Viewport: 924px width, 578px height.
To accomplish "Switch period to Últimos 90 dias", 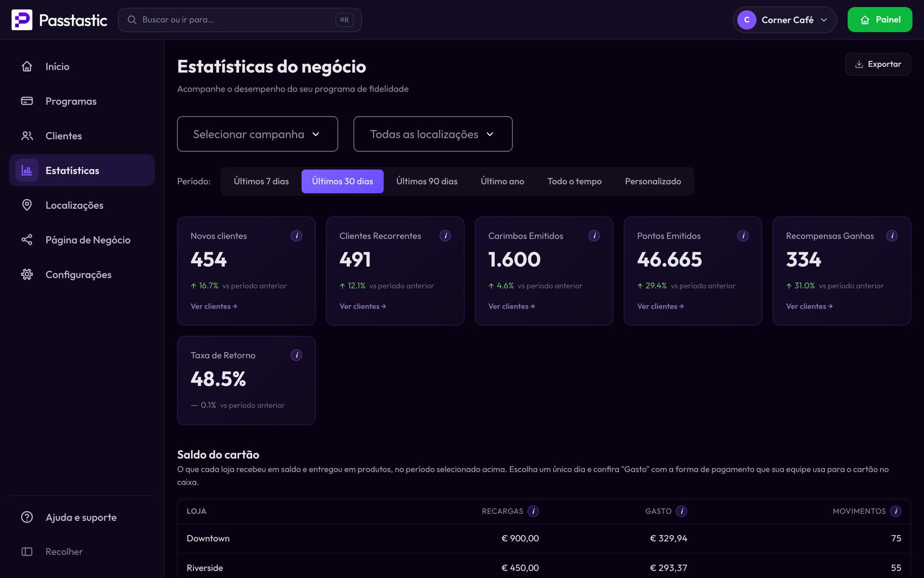I will [427, 182].
